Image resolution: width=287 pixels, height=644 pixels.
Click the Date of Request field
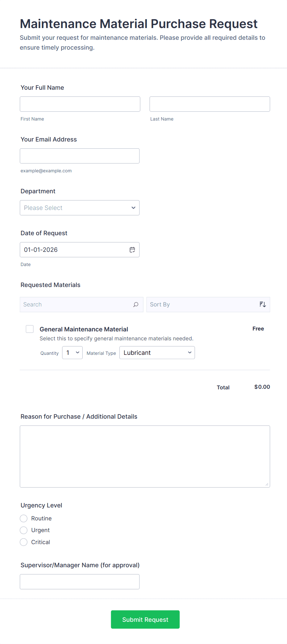[74, 250]
